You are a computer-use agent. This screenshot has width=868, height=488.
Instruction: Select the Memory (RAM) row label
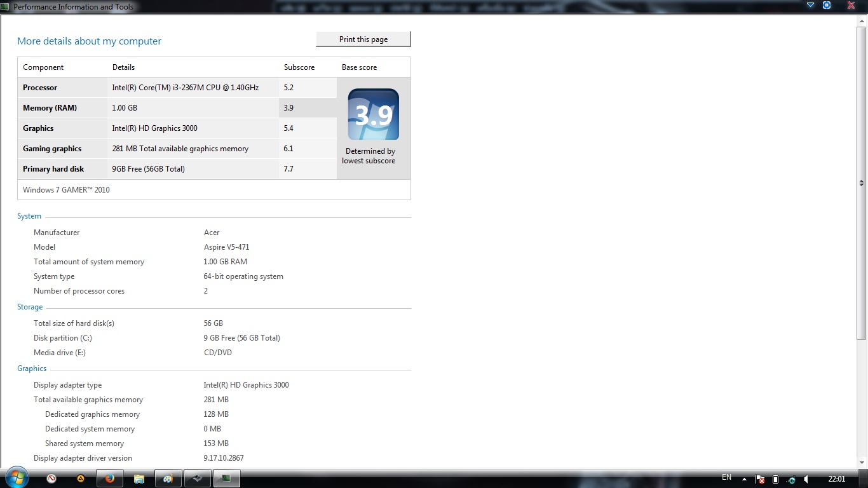[x=50, y=108]
